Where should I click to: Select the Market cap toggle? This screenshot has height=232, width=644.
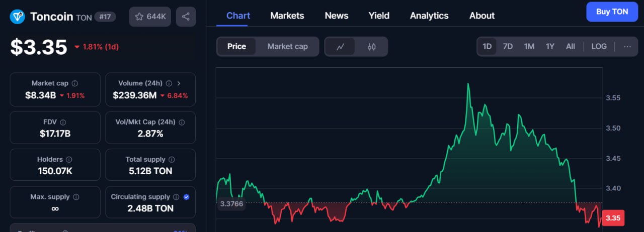(287, 46)
